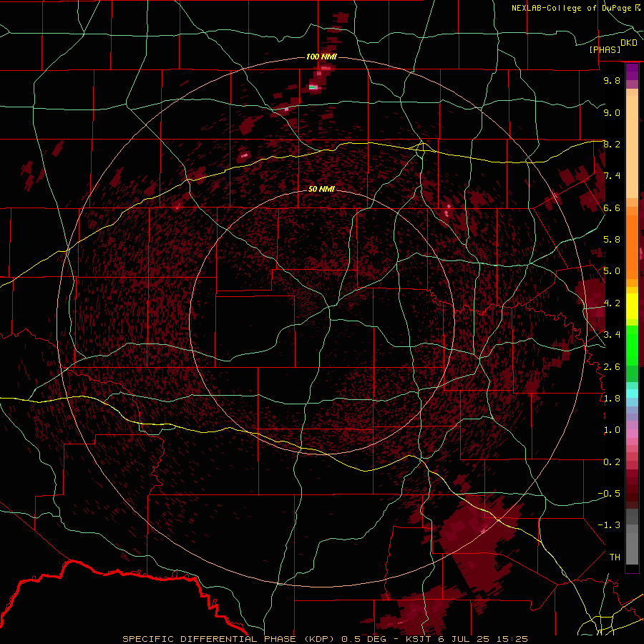Select the 50 NMI range ring label
This screenshot has width=644, height=644.
tap(321, 189)
